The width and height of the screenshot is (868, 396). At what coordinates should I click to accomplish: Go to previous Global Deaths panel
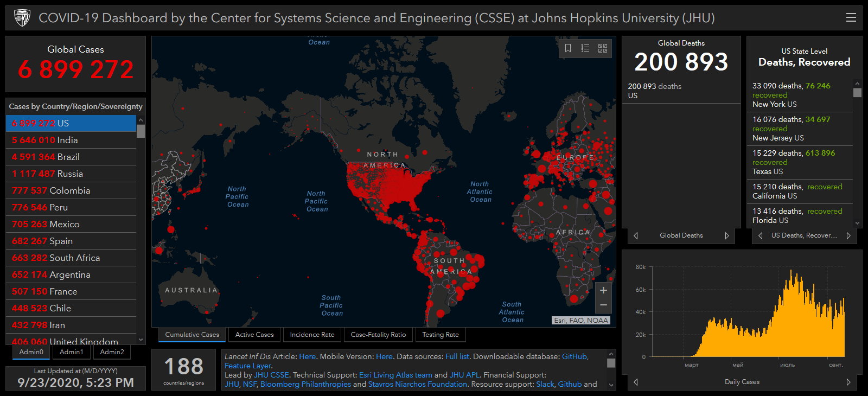pyautogui.click(x=636, y=235)
